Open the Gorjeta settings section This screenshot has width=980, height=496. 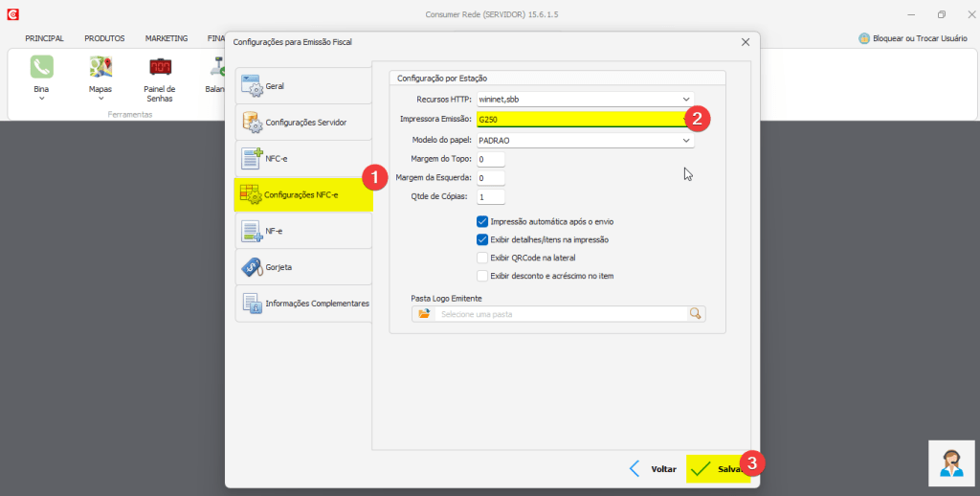pyautogui.click(x=303, y=267)
